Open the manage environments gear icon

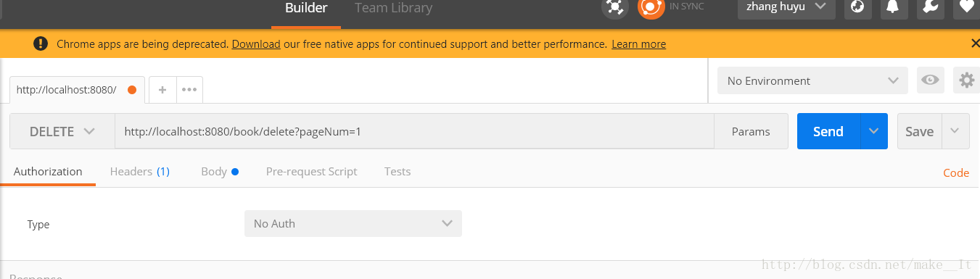(966, 80)
